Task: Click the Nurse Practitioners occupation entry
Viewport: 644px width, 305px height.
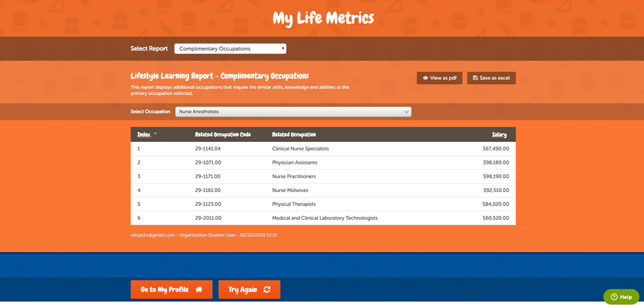Action: (x=294, y=176)
